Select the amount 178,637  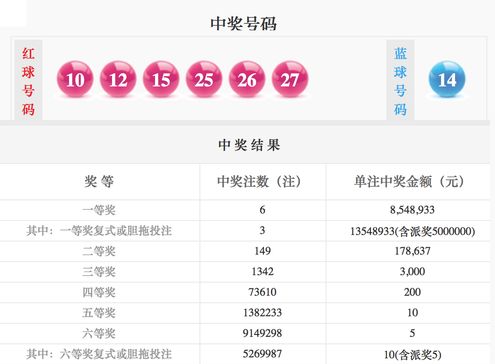412,251
